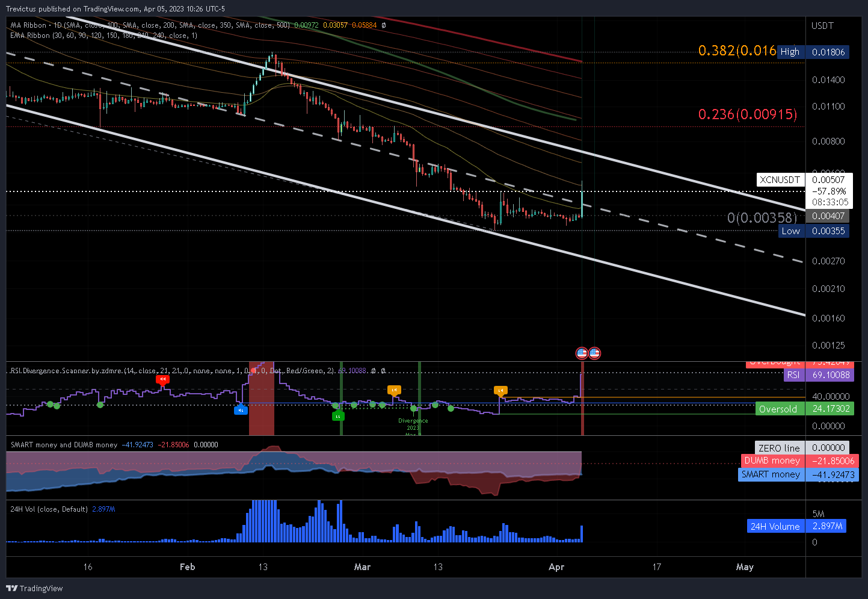Screen dimensions: 868x599
Task: Click the 0(0.00358) Fibonacci label
Action: (762, 218)
